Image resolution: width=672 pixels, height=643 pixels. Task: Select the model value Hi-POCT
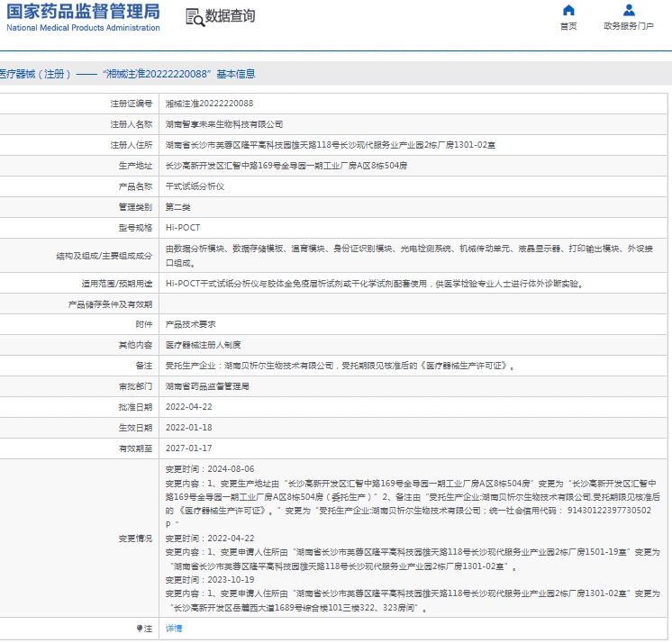(183, 228)
